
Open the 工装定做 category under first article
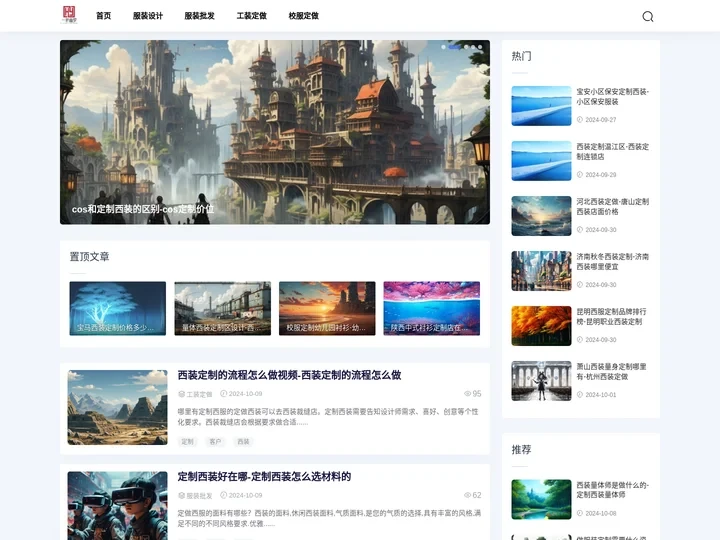pos(199,394)
